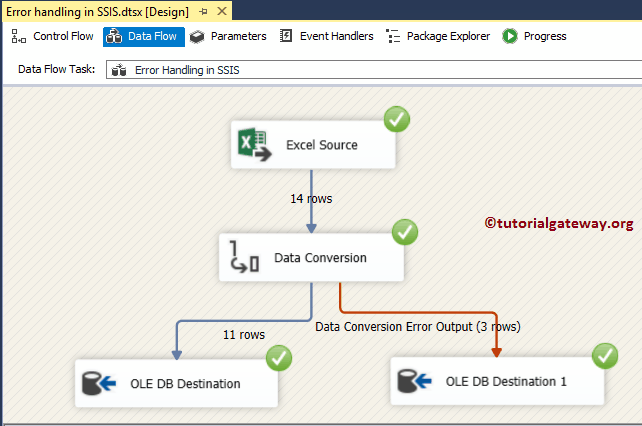
Task: Select the OLE DB Destination component
Action: (176, 383)
